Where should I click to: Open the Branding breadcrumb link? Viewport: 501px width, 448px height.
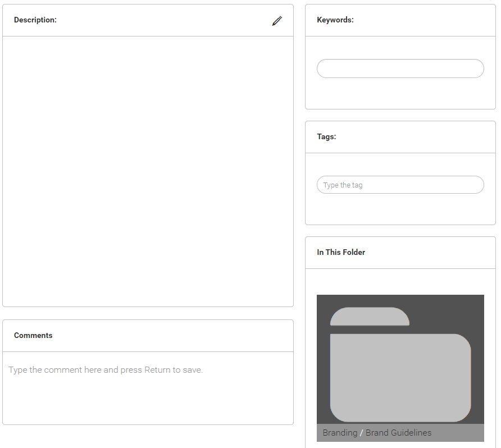pyautogui.click(x=340, y=433)
